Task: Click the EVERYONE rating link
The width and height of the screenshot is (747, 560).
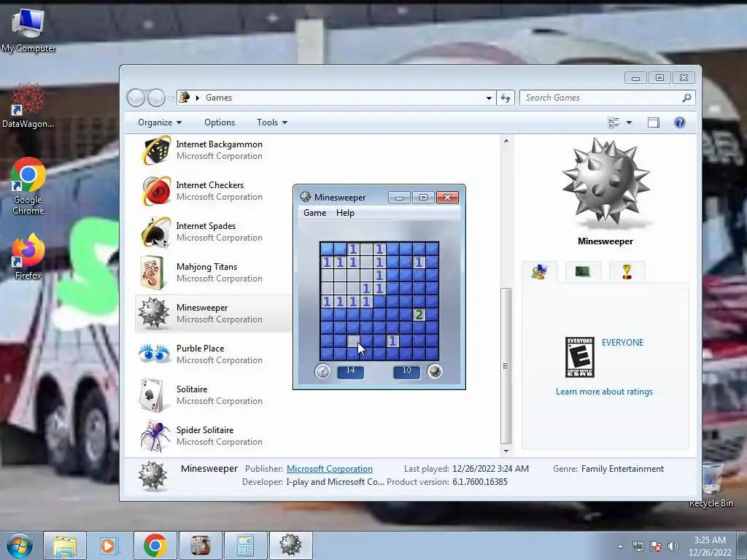Action: pyautogui.click(x=622, y=343)
